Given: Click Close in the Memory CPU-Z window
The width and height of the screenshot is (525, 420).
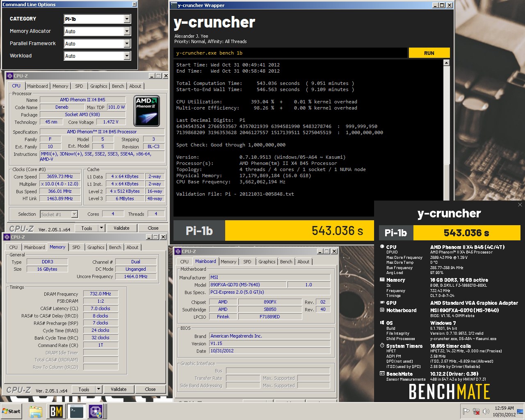Looking at the screenshot, I should [150, 389].
